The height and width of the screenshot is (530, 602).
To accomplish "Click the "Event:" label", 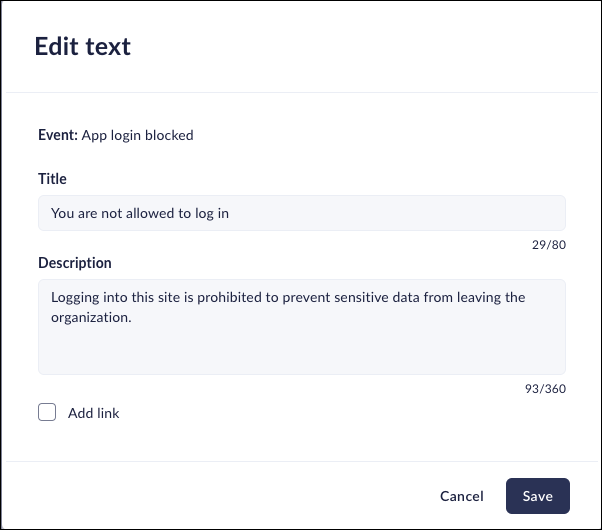I will click(x=57, y=135).
